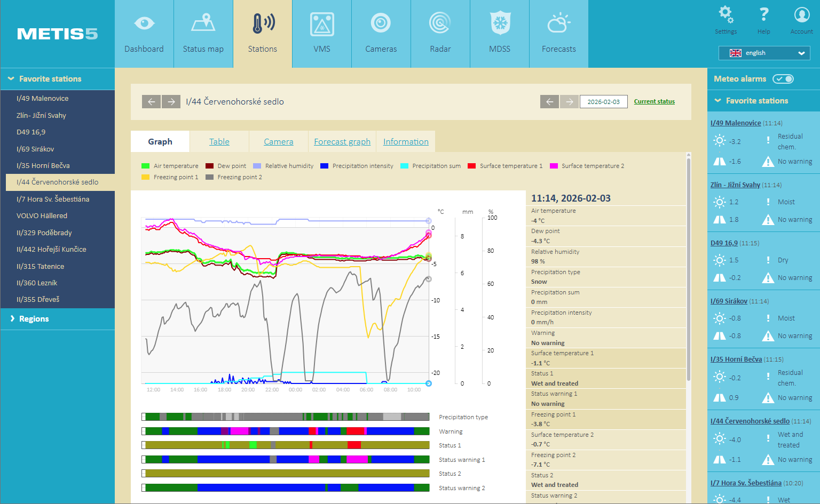The image size is (820, 504).
Task: Open the english language dropdown
Action: [764, 53]
